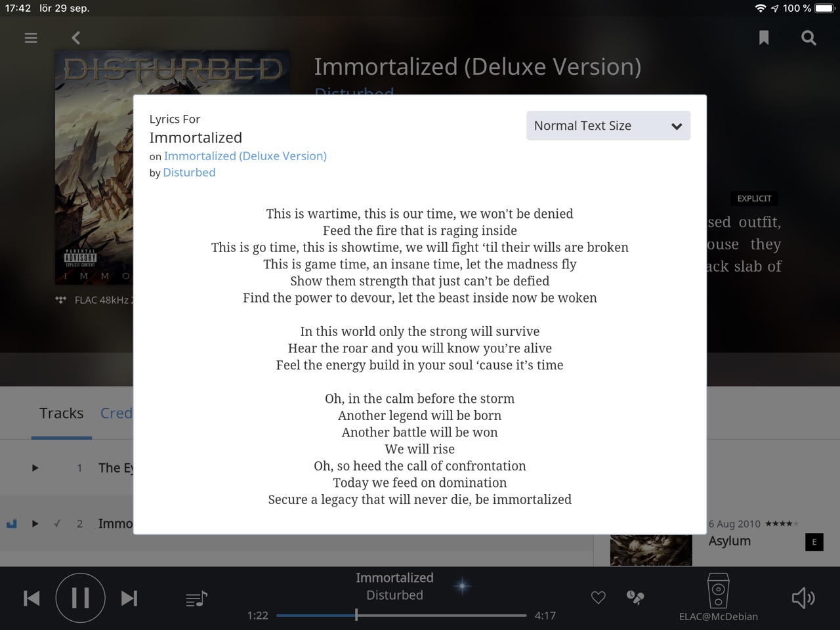Go to the previous track
Image resolution: width=840 pixels, height=630 pixels.
coord(31,598)
